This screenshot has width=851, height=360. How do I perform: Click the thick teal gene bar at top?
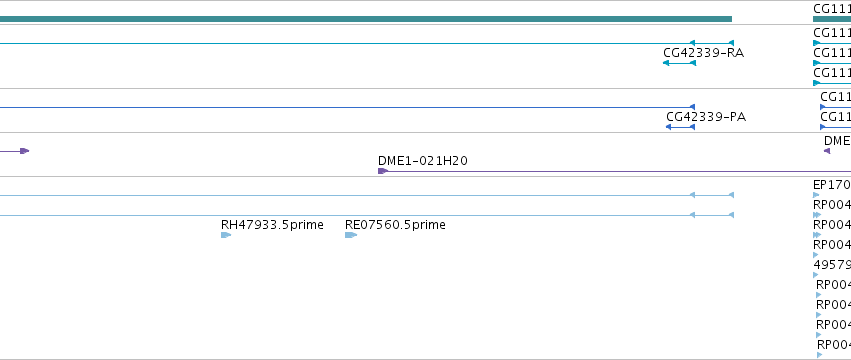coord(366,19)
